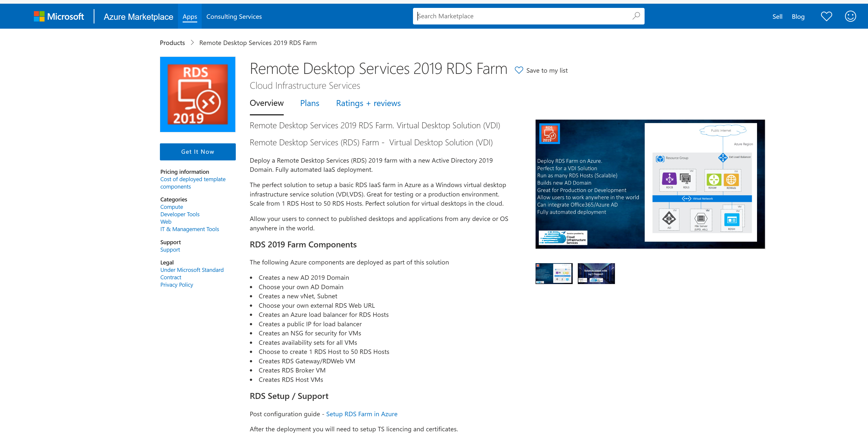Select the Overview tab
The image size is (868, 435).
click(x=266, y=103)
